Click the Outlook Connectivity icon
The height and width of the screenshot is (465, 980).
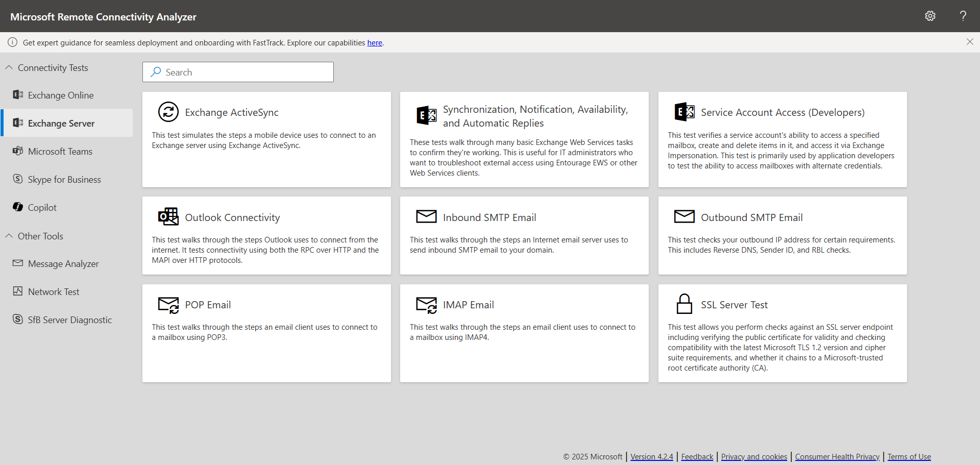click(168, 216)
